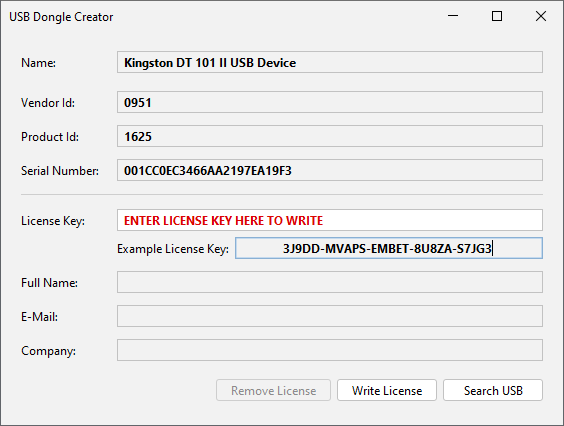Viewport: 564px width, 426px height.
Task: Click the Vendor Id field 0951
Action: click(x=330, y=102)
